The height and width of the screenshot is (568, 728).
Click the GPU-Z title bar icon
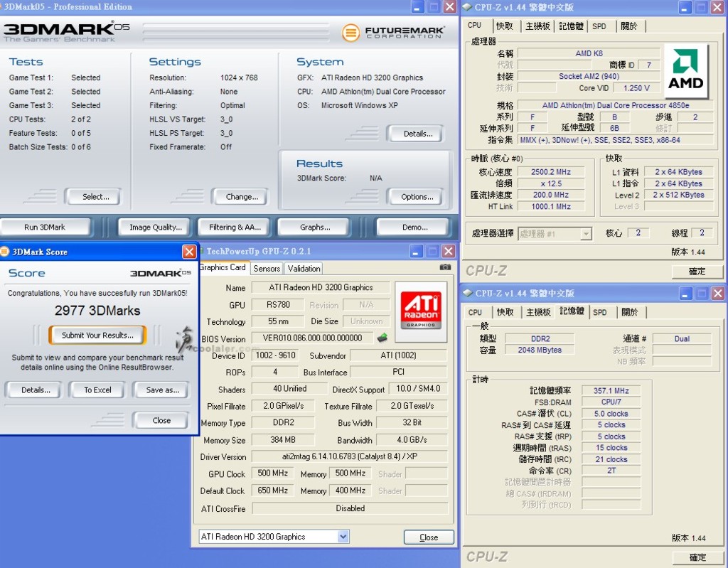[203, 251]
